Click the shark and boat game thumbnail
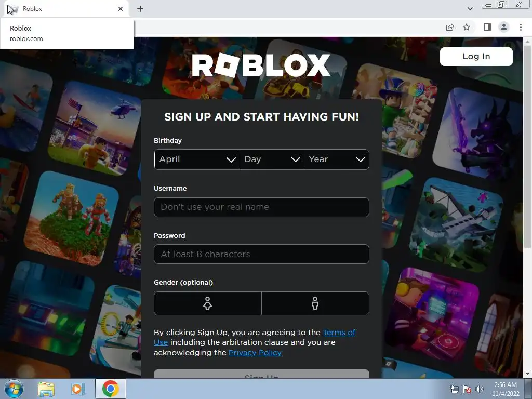The height and width of the screenshot is (399, 532). click(x=456, y=224)
